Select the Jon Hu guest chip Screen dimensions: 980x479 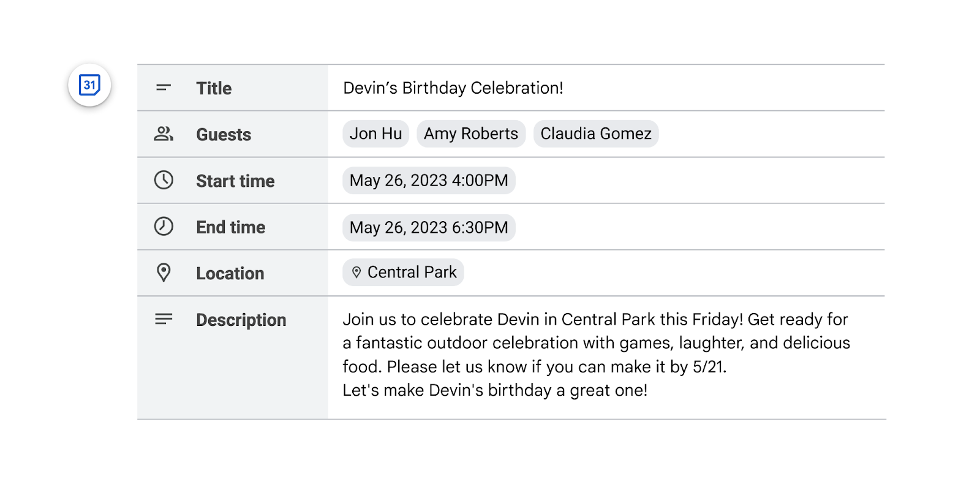(375, 134)
